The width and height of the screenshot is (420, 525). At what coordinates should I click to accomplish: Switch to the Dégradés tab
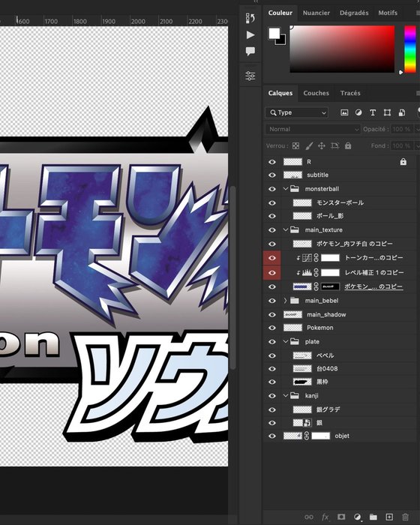[354, 13]
